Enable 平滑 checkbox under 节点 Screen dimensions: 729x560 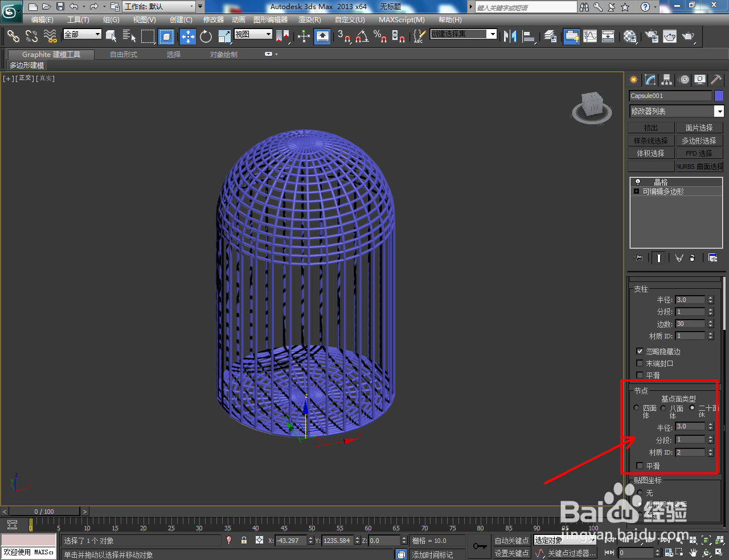(x=640, y=466)
